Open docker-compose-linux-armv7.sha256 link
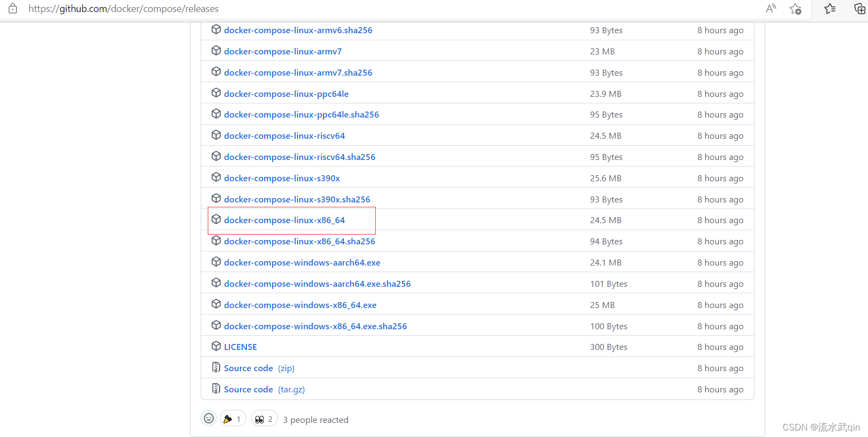This screenshot has width=868, height=437. click(x=298, y=73)
